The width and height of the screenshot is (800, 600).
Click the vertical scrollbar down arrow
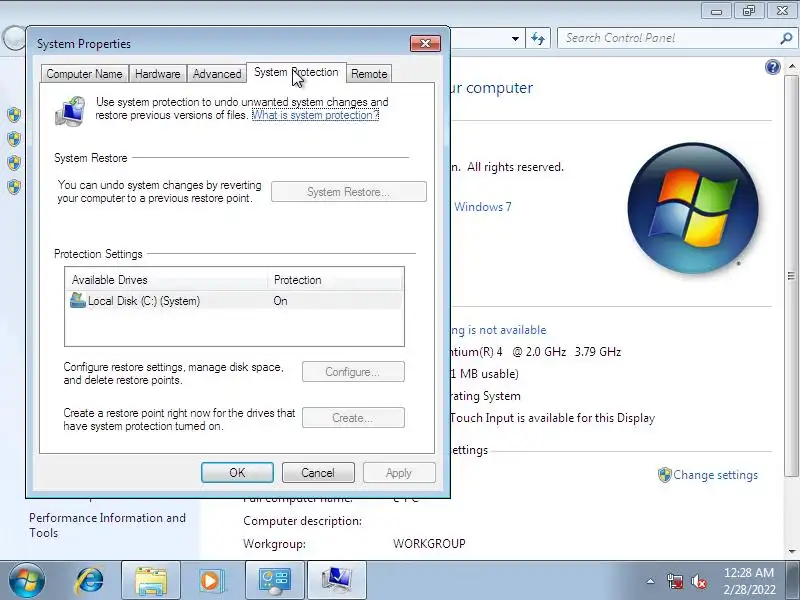[791, 552]
